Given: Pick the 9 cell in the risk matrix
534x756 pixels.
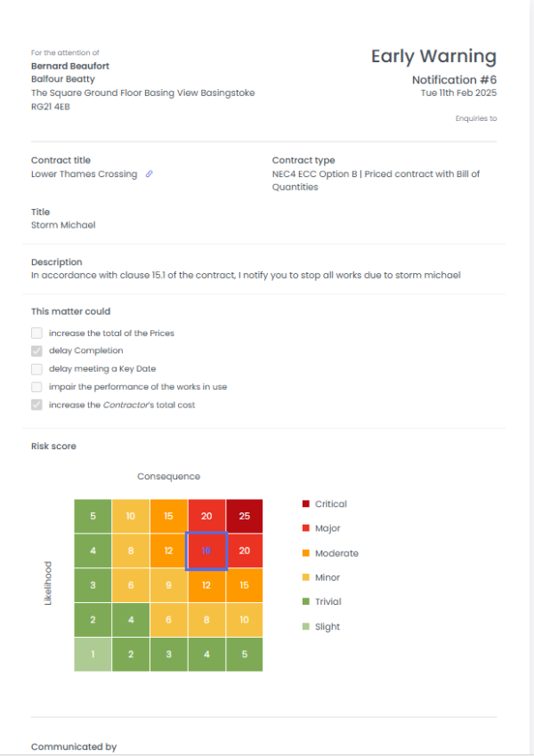Looking at the screenshot, I should [168, 585].
